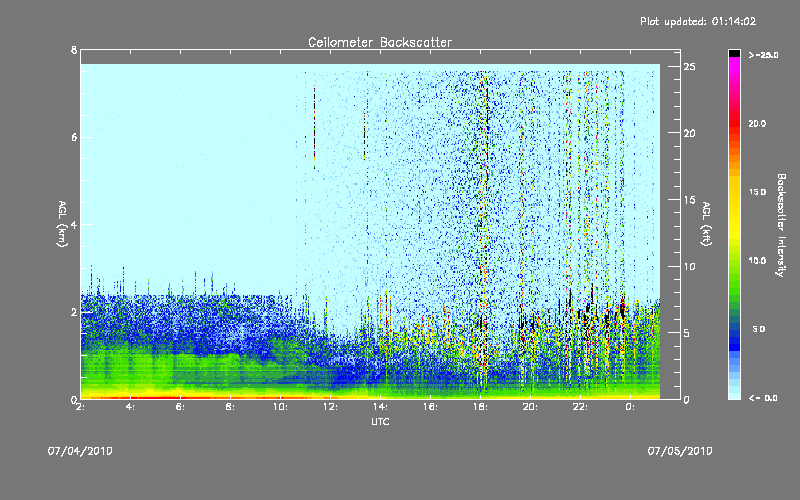Click the blue 5.0 region of colorbar
The width and height of the screenshot is (800, 500).
pyautogui.click(x=734, y=330)
